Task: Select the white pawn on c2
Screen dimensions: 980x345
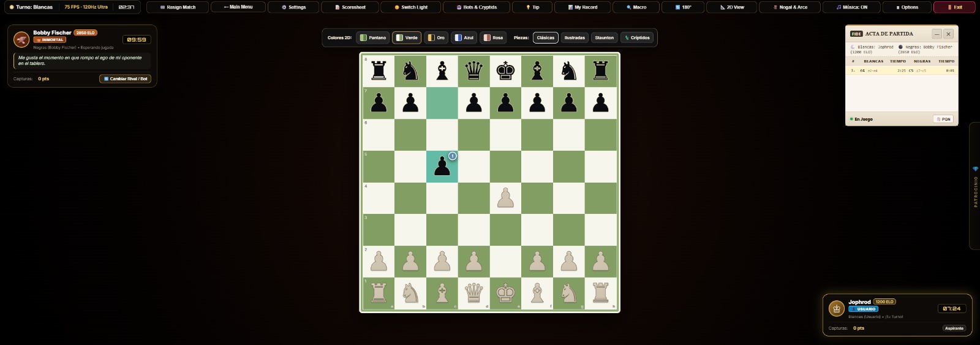Action: [x=442, y=262]
